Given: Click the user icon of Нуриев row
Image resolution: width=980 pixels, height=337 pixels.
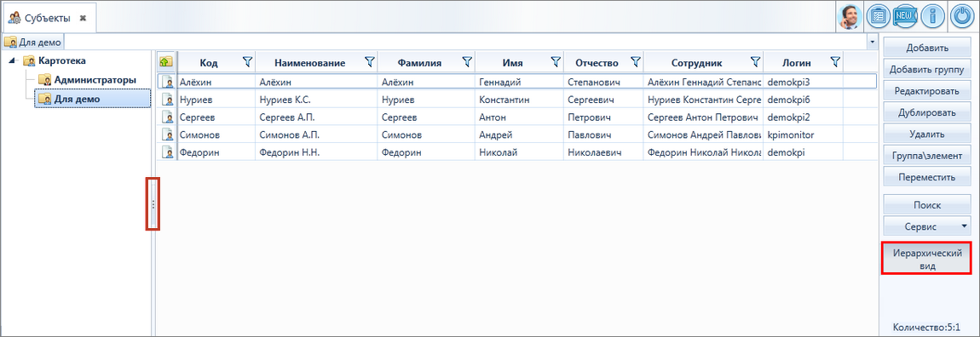Looking at the screenshot, I should tap(167, 99).
